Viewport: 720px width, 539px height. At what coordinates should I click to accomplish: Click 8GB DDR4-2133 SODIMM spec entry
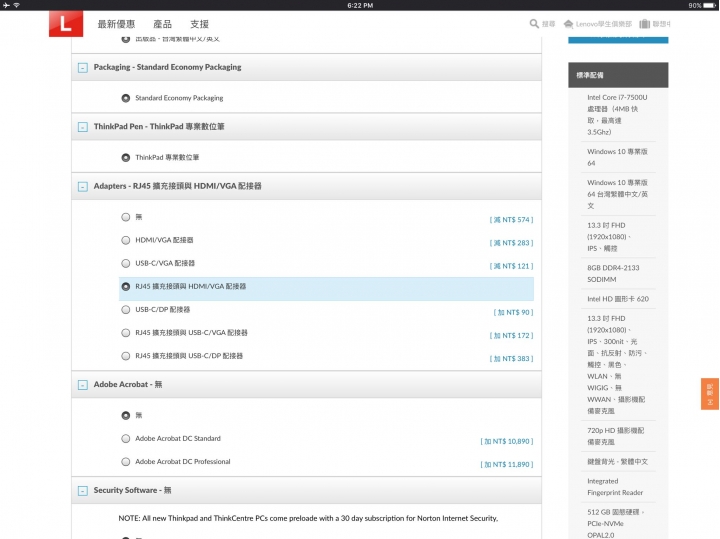pyautogui.click(x=613, y=274)
